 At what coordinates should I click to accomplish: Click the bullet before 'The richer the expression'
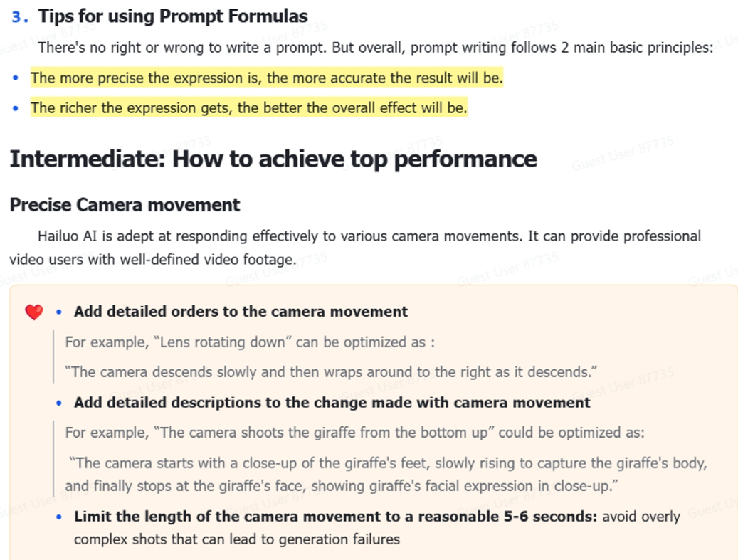click(16, 108)
